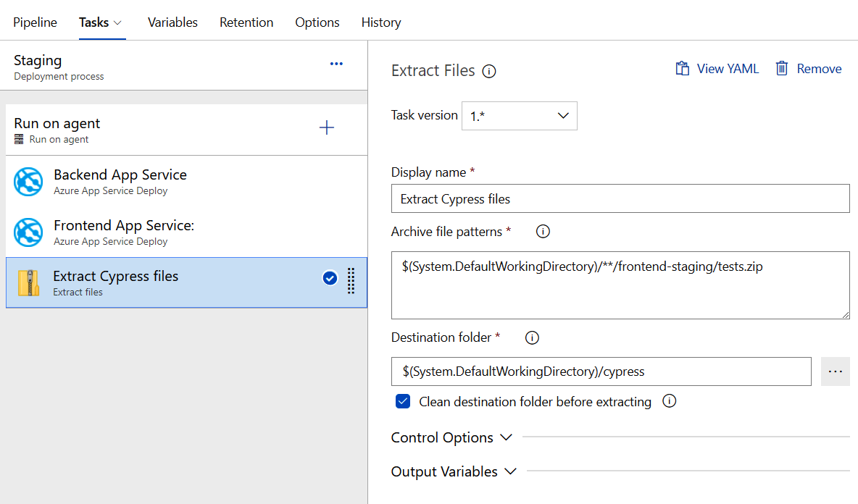The height and width of the screenshot is (504, 858).
Task: Select the Backend App Service task
Action: click(120, 181)
